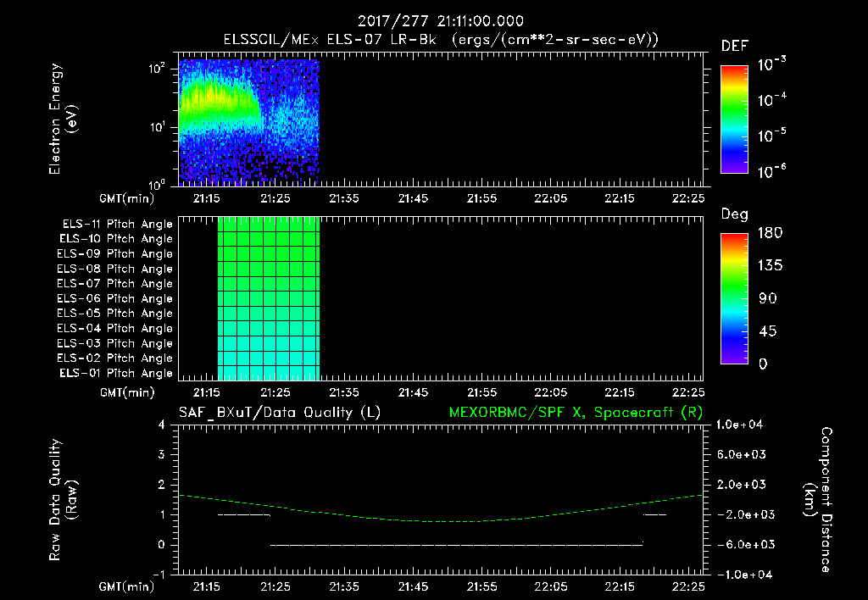Viewport: 868px width, 600px height.
Task: Select the 'ELS-11 Pitch Angle' row label
Action: (x=117, y=225)
